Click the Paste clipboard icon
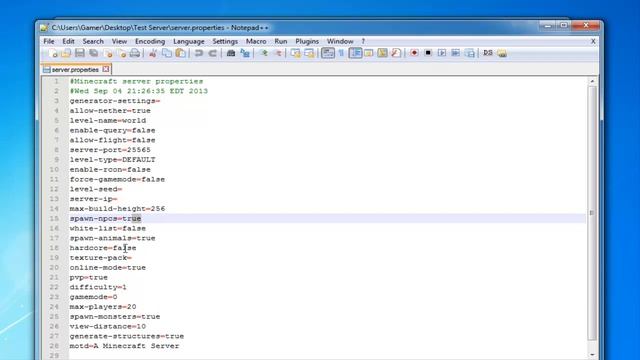The image size is (640, 360). (180, 53)
